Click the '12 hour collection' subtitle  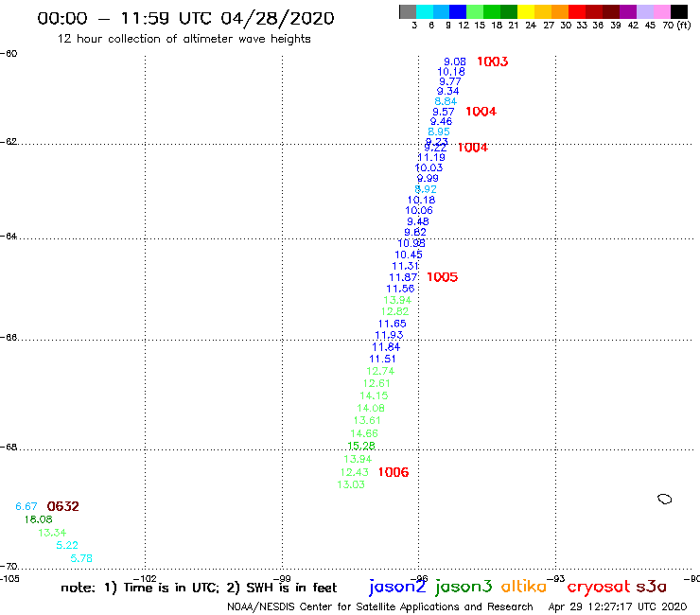click(184, 39)
